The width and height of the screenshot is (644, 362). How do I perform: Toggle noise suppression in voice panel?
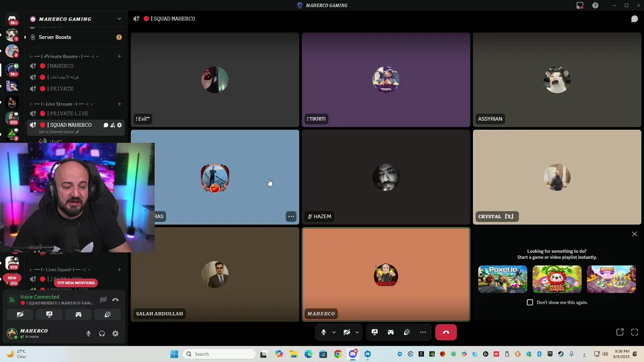103,300
